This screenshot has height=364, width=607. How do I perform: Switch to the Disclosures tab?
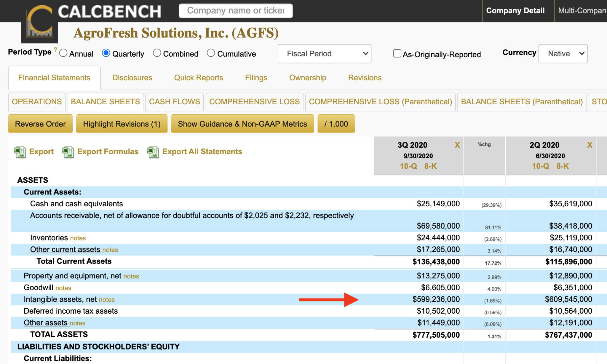pos(132,78)
